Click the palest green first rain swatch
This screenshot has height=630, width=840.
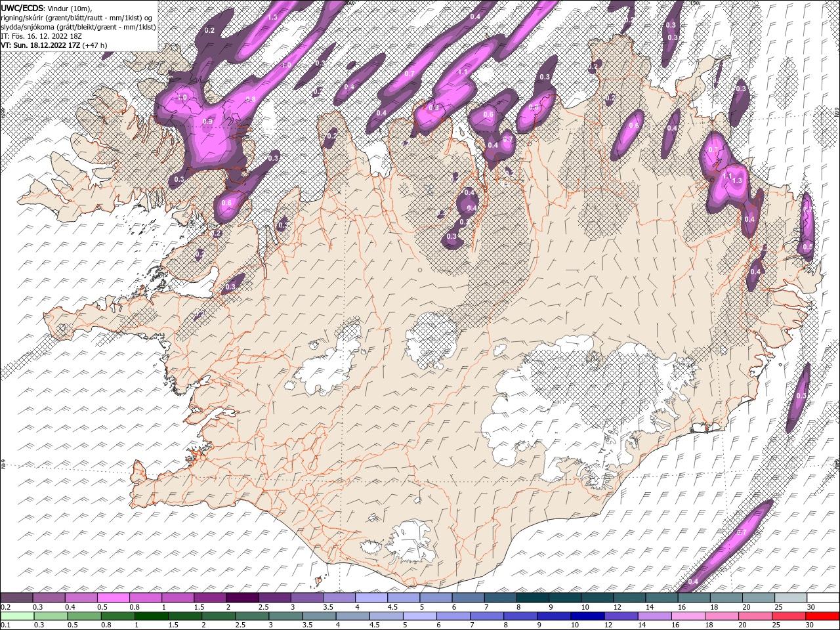tap(16, 616)
